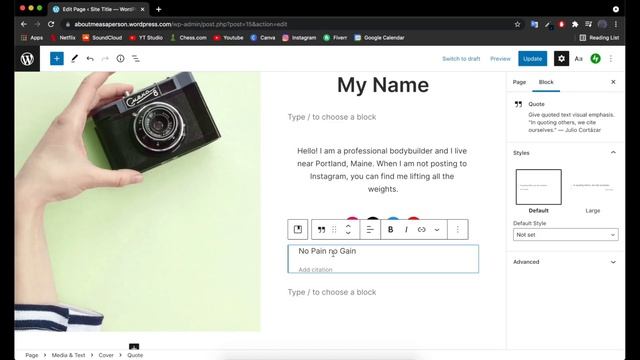Switch to the Block tab

click(x=546, y=82)
